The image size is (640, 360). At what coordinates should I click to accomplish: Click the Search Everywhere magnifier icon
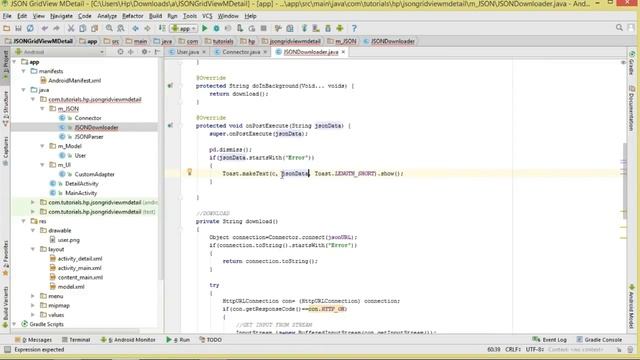pyautogui.click(x=619, y=28)
